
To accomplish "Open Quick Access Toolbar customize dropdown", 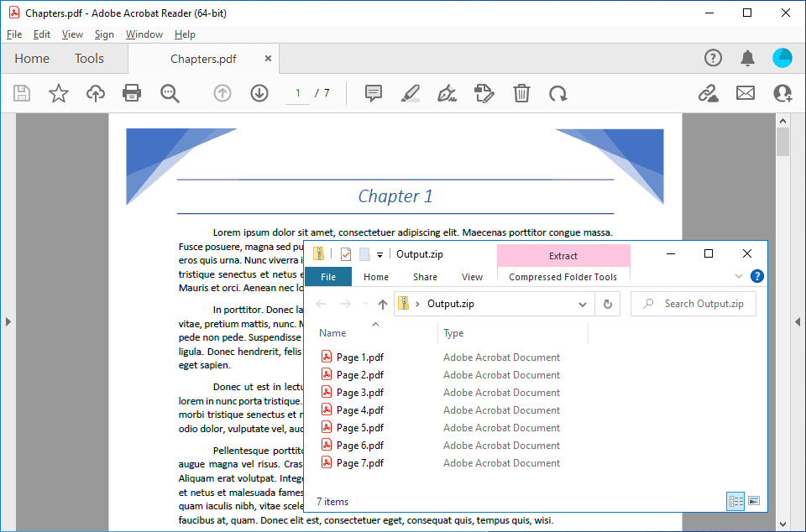I will click(x=379, y=254).
